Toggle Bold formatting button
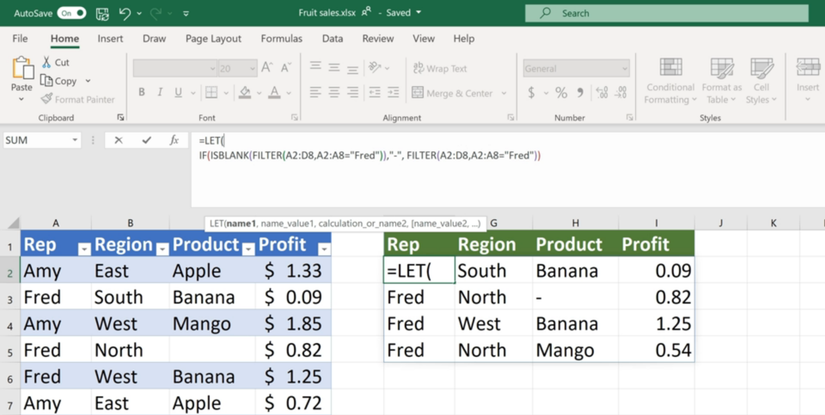The width and height of the screenshot is (825, 415). click(141, 93)
